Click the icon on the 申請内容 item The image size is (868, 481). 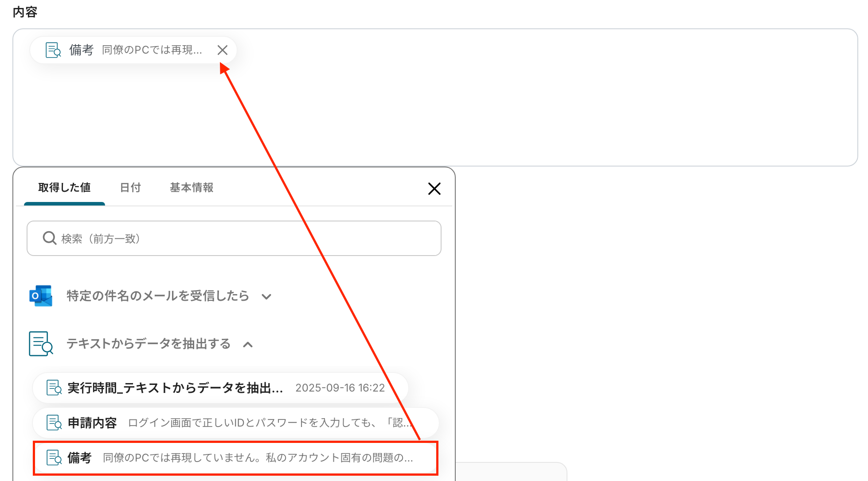click(x=54, y=423)
